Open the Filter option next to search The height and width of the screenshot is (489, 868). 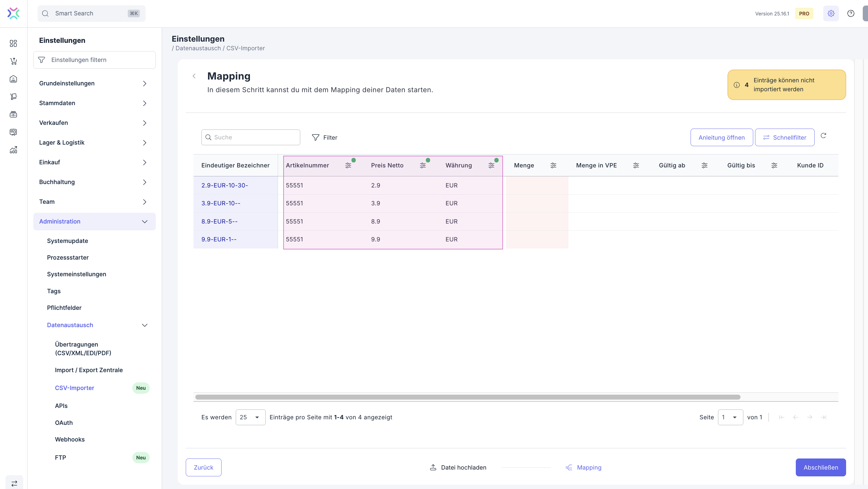pos(325,138)
